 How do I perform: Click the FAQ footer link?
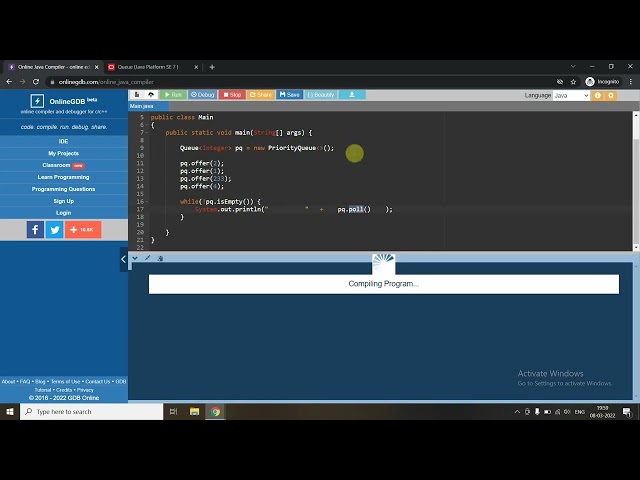[25, 382]
